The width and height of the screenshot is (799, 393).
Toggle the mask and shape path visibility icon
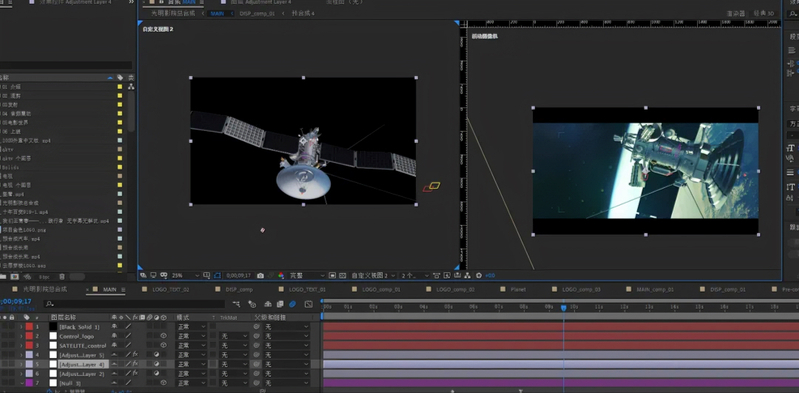click(x=217, y=275)
